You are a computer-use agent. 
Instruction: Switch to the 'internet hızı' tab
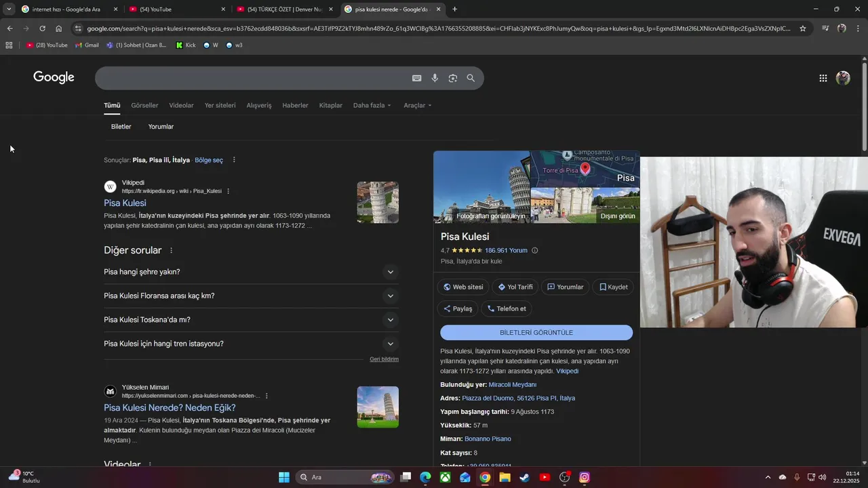point(66,9)
